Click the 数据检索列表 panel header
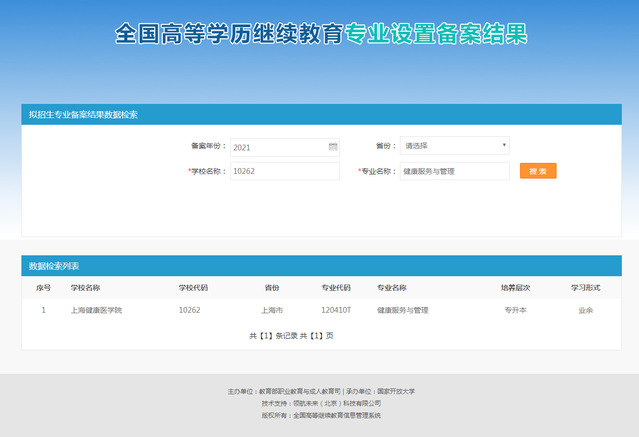The width and height of the screenshot is (639, 437). [54, 266]
